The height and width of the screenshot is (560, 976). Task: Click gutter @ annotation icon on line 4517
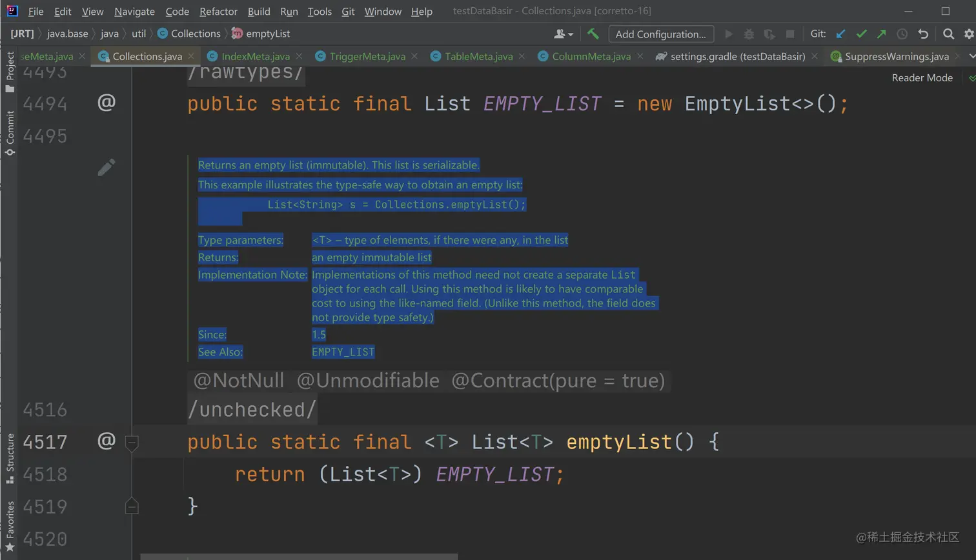(x=107, y=441)
